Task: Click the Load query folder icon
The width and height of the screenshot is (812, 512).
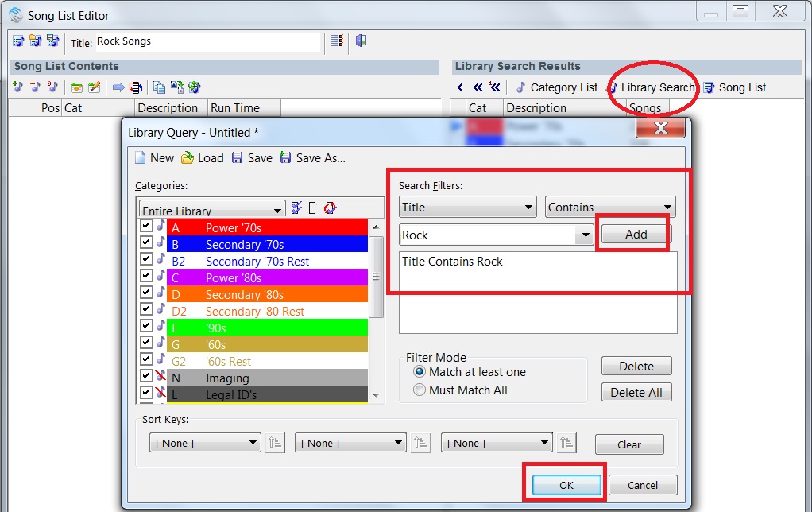Action: pyautogui.click(x=188, y=158)
